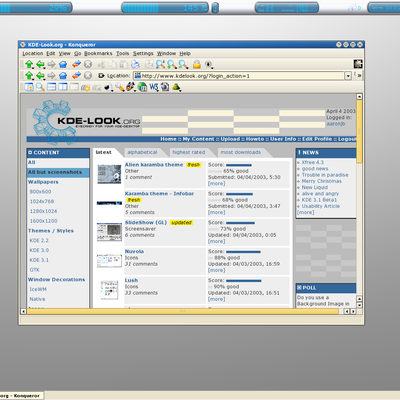Click the Split View Top/Bottom icon
Screen dimensions: 400x400
(x=51, y=87)
